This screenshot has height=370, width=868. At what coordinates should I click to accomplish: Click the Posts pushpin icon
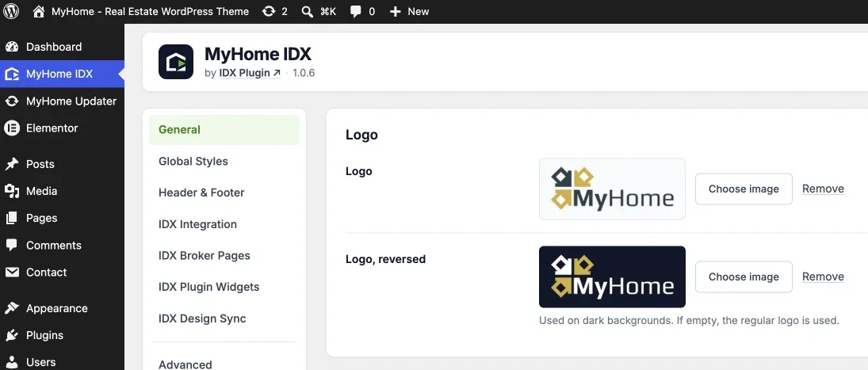point(12,164)
